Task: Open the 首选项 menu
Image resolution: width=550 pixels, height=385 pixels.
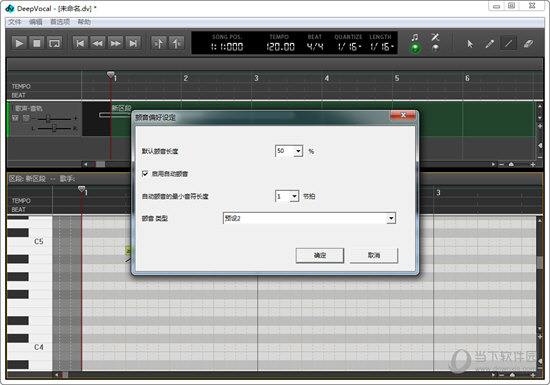Action: 60,22
